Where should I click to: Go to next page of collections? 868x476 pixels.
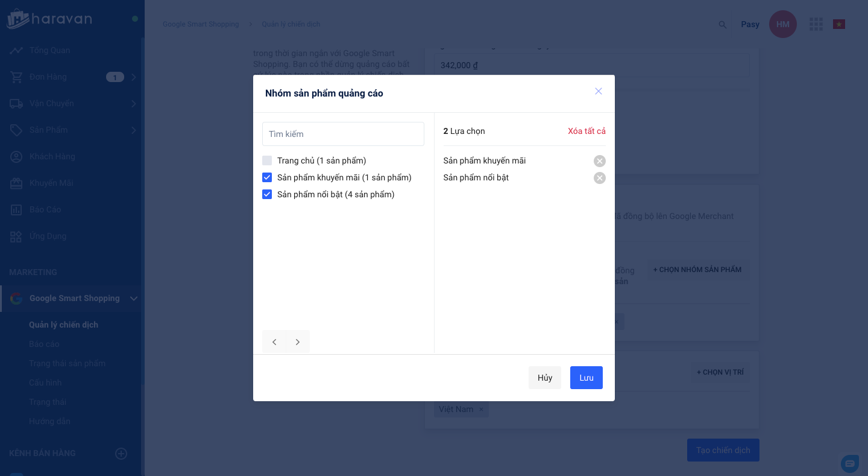pyautogui.click(x=298, y=342)
